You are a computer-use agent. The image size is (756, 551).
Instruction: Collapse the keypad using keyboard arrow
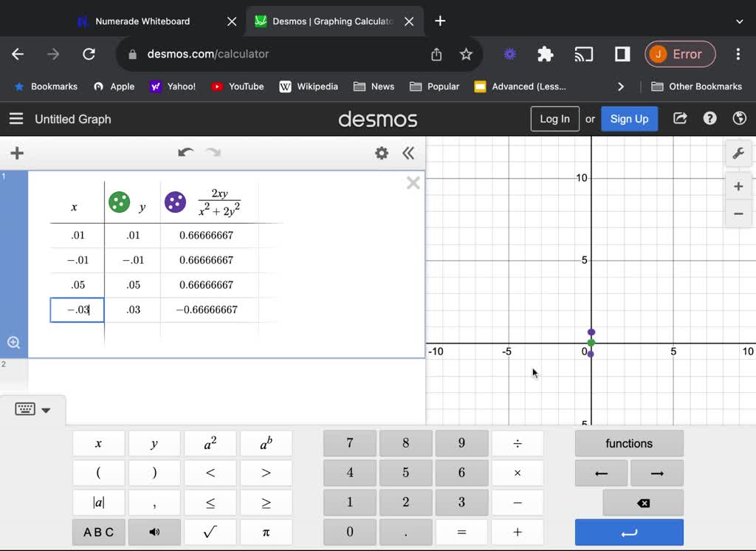tap(33, 410)
